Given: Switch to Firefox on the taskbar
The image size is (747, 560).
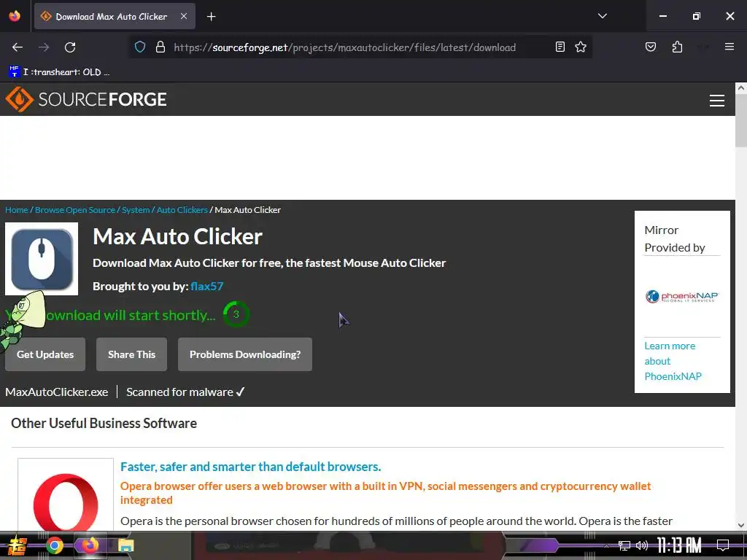Looking at the screenshot, I should [x=90, y=545].
